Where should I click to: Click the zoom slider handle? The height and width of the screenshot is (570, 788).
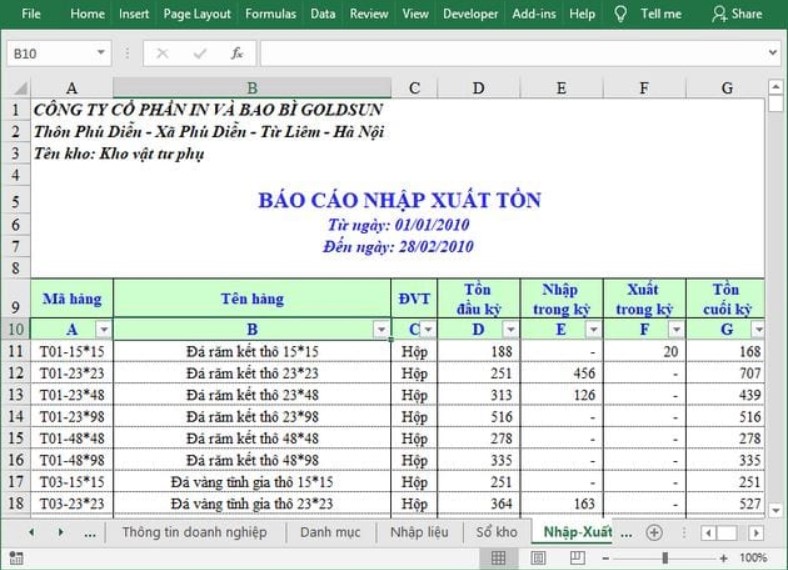[x=665, y=558]
